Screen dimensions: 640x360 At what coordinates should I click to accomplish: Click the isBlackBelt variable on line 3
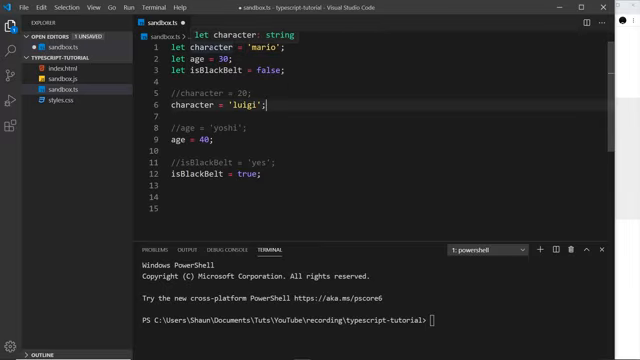coord(216,70)
